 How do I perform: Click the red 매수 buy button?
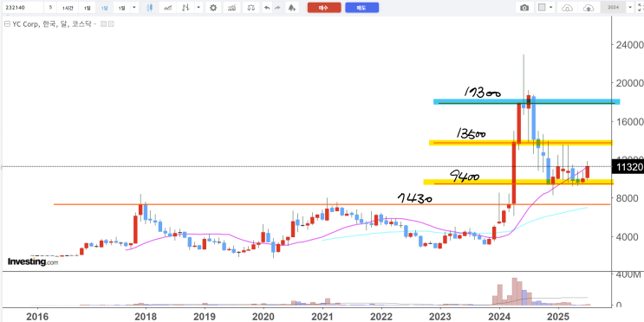click(x=324, y=8)
